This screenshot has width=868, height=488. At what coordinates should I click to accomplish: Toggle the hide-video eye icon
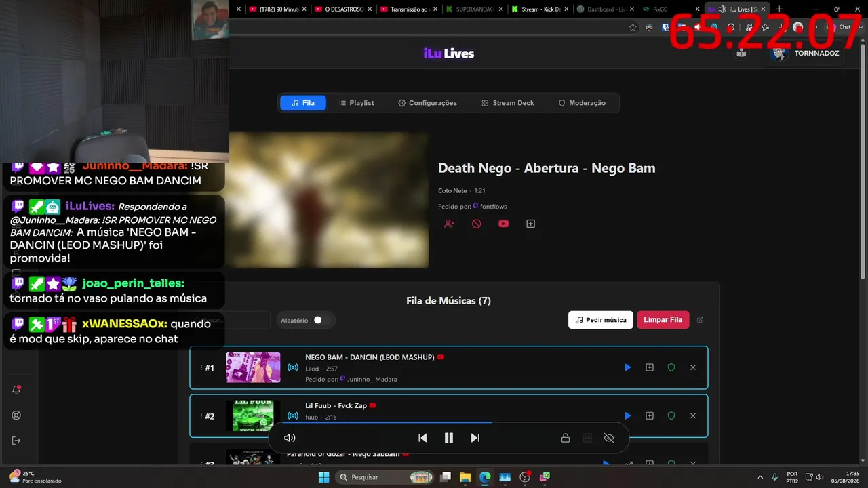(609, 438)
